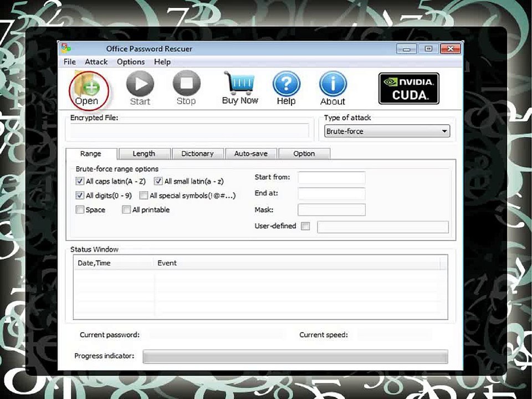Enable All printable checkbox
Screen dimensions: 532x399
click(126, 209)
